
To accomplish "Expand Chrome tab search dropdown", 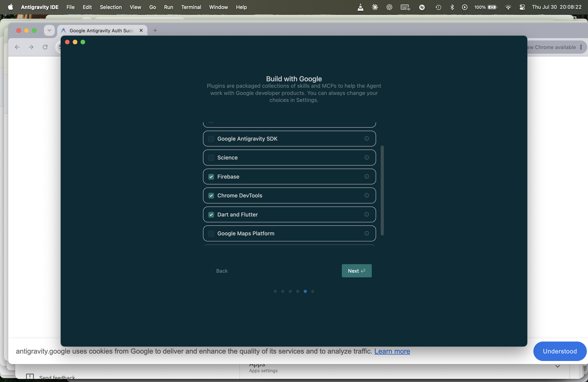I will point(49,30).
